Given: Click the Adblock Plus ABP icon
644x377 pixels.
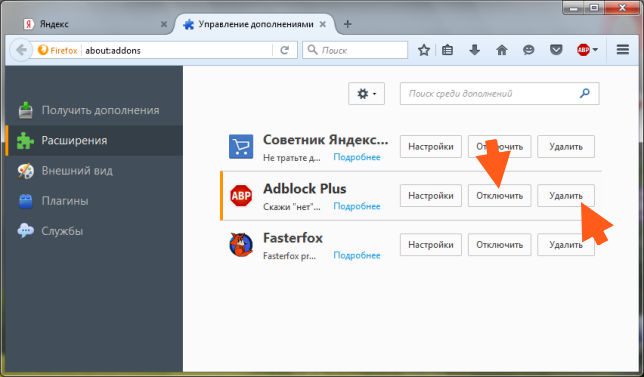Looking at the screenshot, I should [241, 195].
